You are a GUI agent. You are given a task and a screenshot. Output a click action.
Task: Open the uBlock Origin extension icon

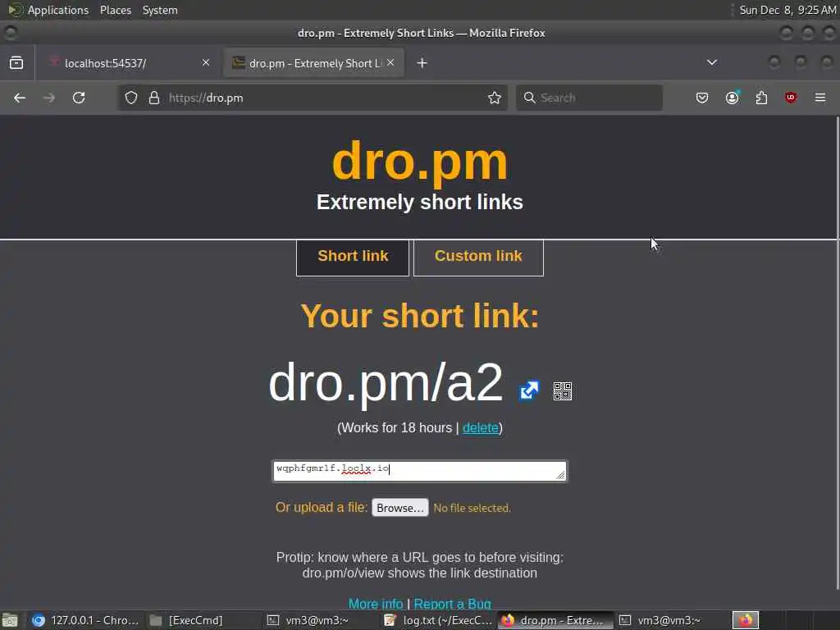791,98
